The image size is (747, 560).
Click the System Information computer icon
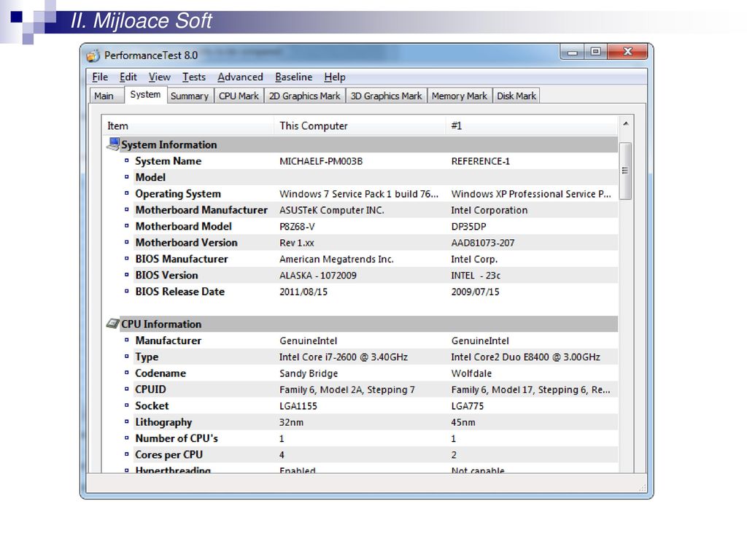tap(113, 144)
